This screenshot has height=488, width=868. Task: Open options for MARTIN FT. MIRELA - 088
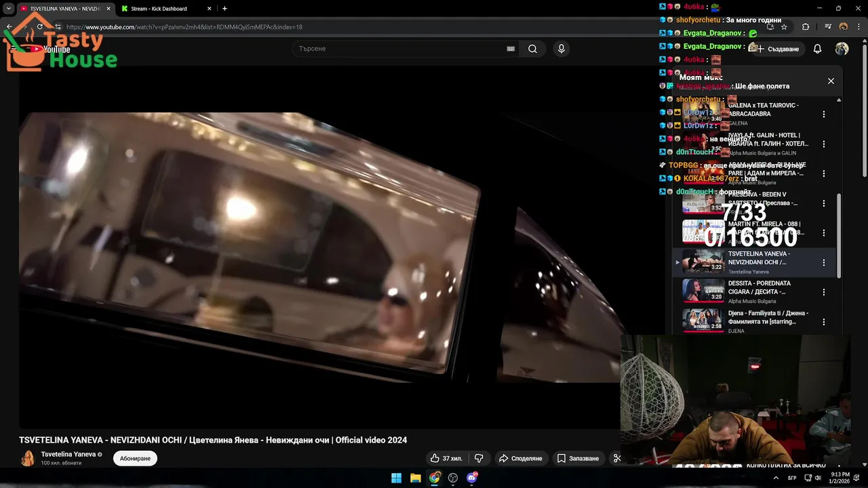(x=824, y=232)
